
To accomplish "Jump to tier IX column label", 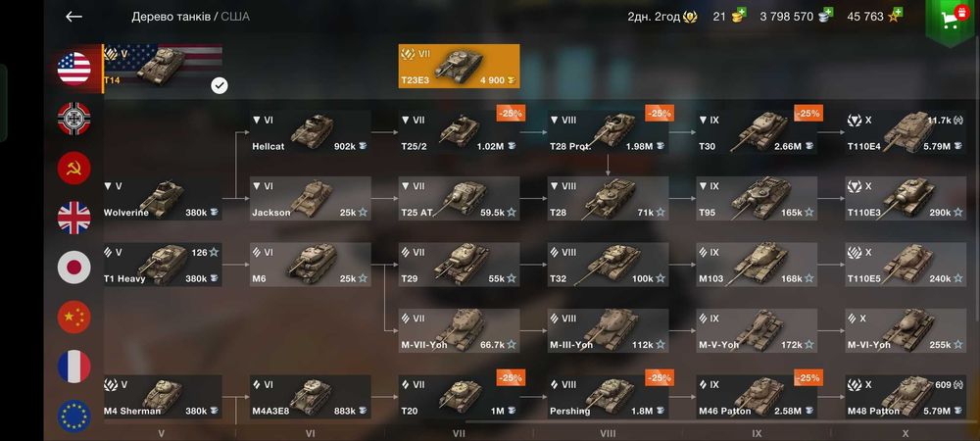I will pyautogui.click(x=757, y=433).
